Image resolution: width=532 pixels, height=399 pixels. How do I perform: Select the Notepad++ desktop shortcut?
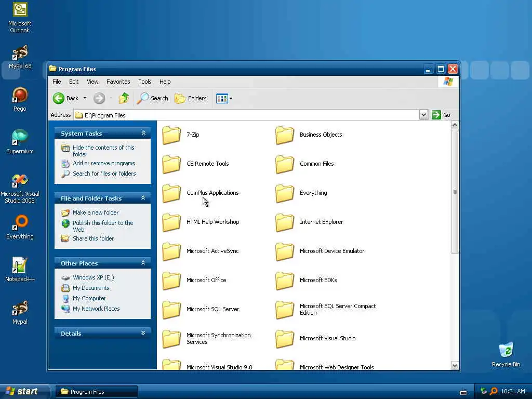click(x=20, y=270)
